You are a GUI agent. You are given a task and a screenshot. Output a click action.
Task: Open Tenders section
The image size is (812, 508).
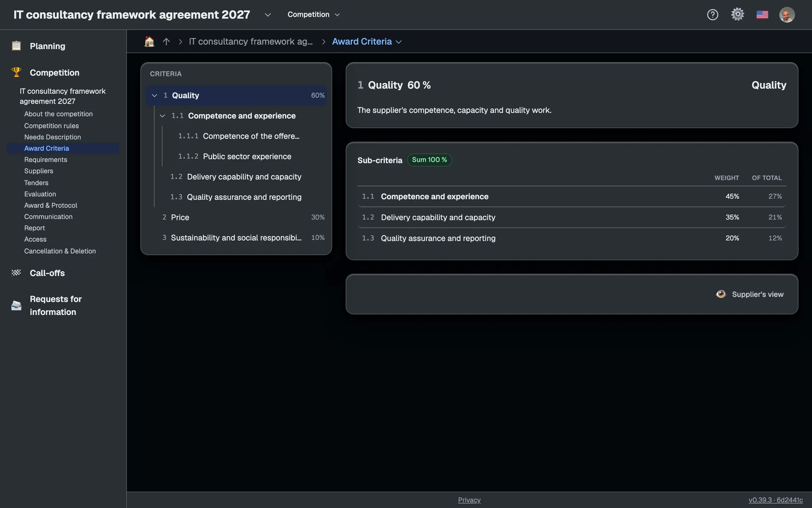[x=36, y=183]
